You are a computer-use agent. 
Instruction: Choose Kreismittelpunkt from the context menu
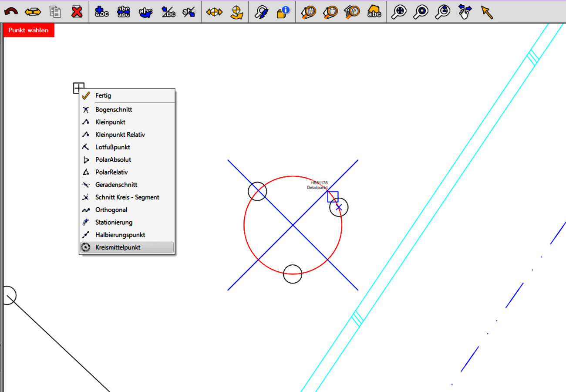pyautogui.click(x=118, y=247)
